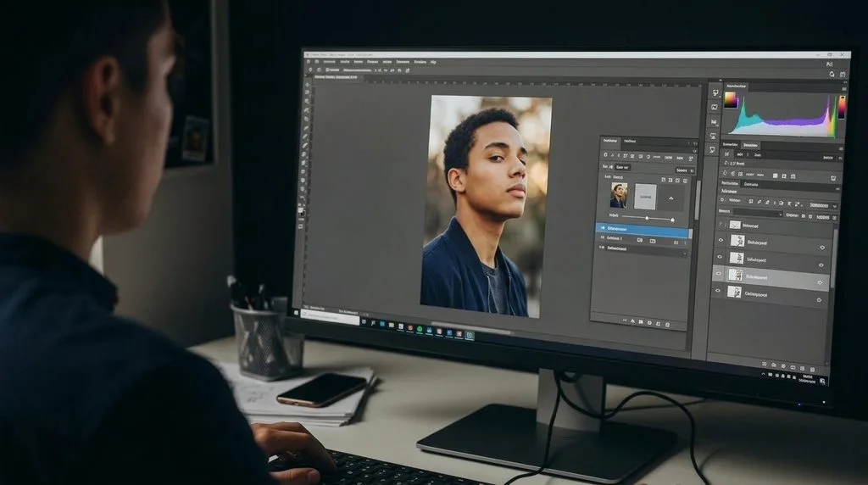The image size is (868, 485).
Task: Open the histogram panel options menu
Action: [844, 88]
